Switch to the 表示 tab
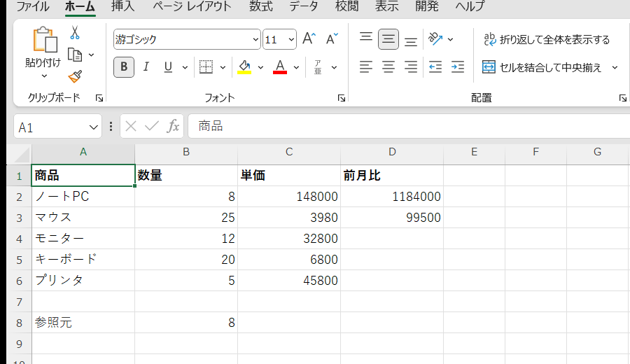 (x=387, y=6)
